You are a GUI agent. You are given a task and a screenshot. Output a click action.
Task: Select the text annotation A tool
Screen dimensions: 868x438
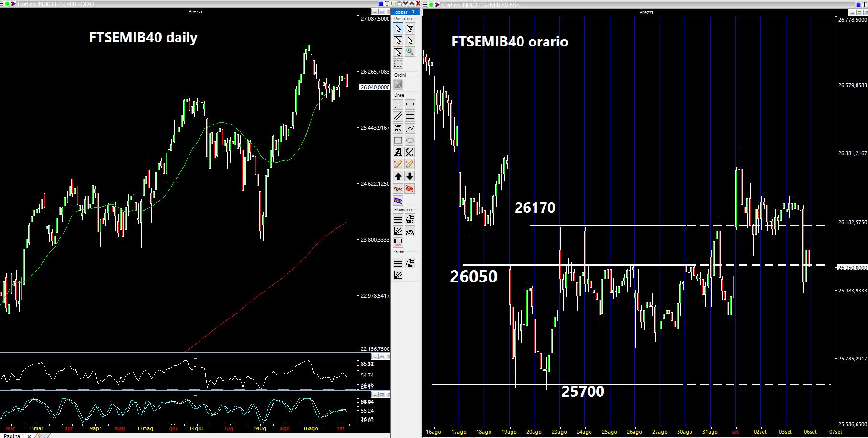[398, 152]
